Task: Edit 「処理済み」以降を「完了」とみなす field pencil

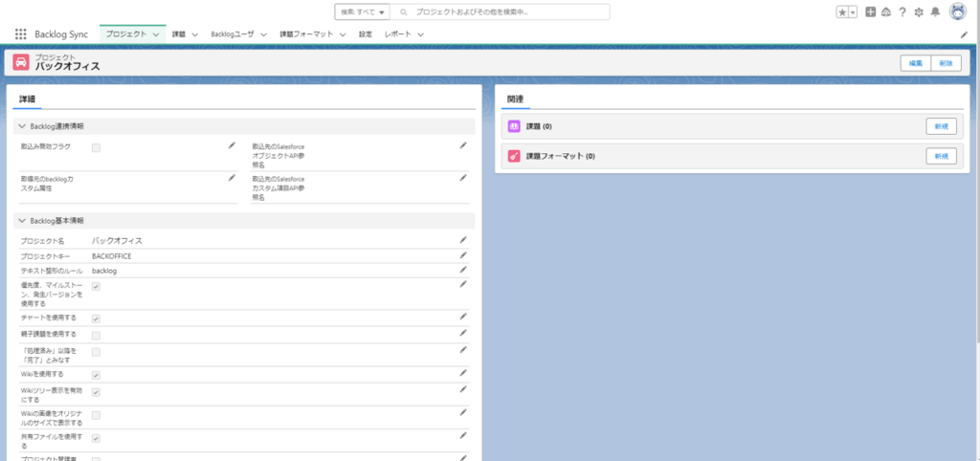Action: (x=463, y=350)
